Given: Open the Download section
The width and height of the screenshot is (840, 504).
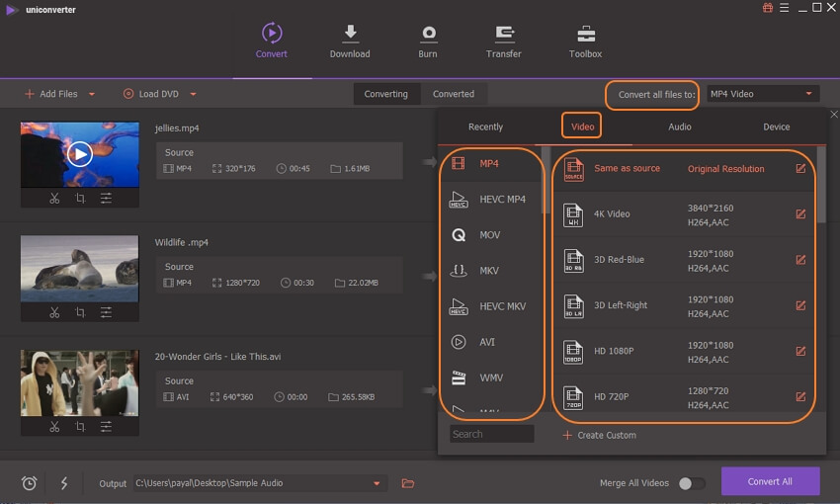Looking at the screenshot, I should pyautogui.click(x=350, y=41).
